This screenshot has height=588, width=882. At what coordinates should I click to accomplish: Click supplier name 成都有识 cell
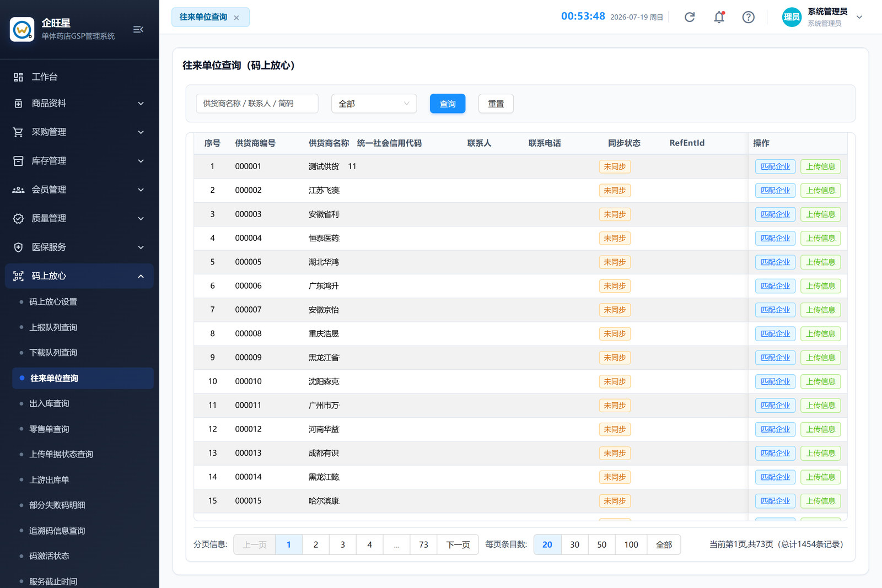point(324,453)
